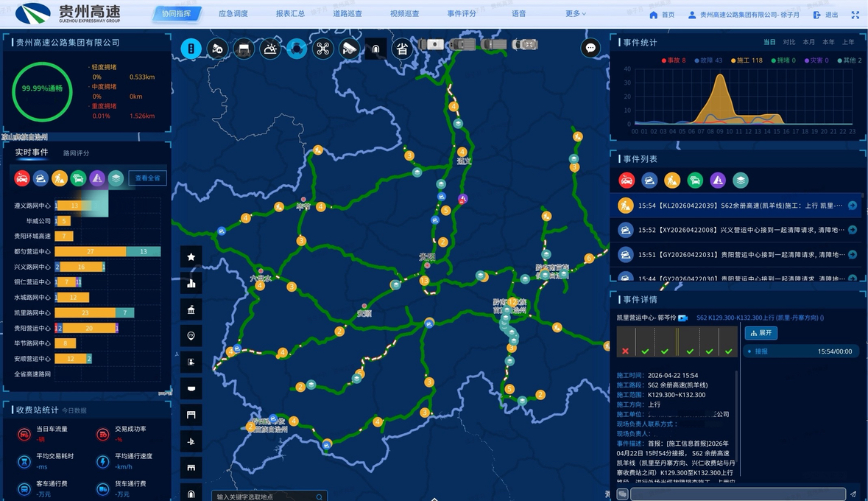Go to 首页 home link
This screenshot has height=501, width=868.
tap(662, 15)
